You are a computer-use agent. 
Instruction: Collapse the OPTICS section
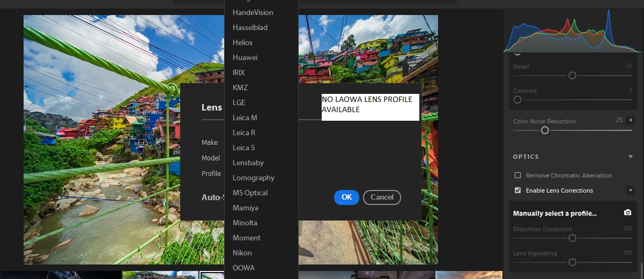click(631, 157)
